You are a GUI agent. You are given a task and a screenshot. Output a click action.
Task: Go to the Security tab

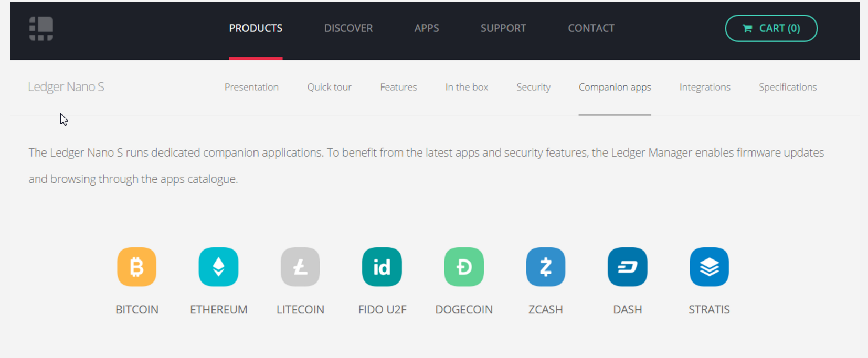point(533,87)
